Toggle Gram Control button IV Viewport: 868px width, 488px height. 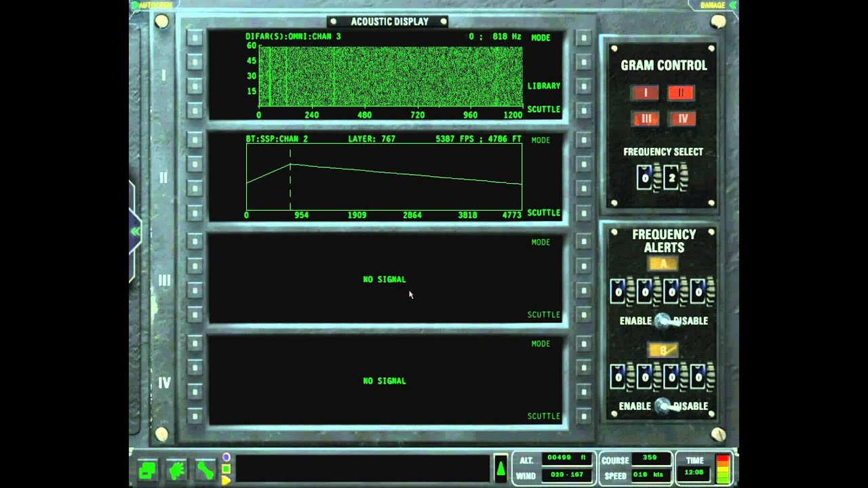click(682, 119)
